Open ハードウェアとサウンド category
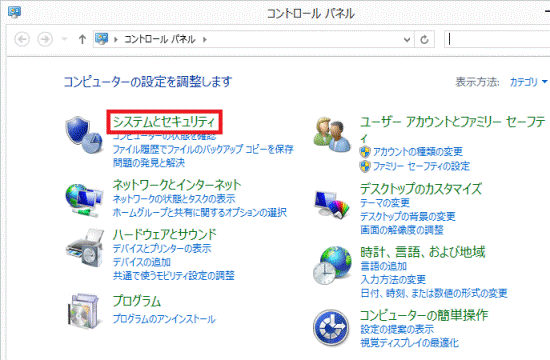 pyautogui.click(x=165, y=234)
